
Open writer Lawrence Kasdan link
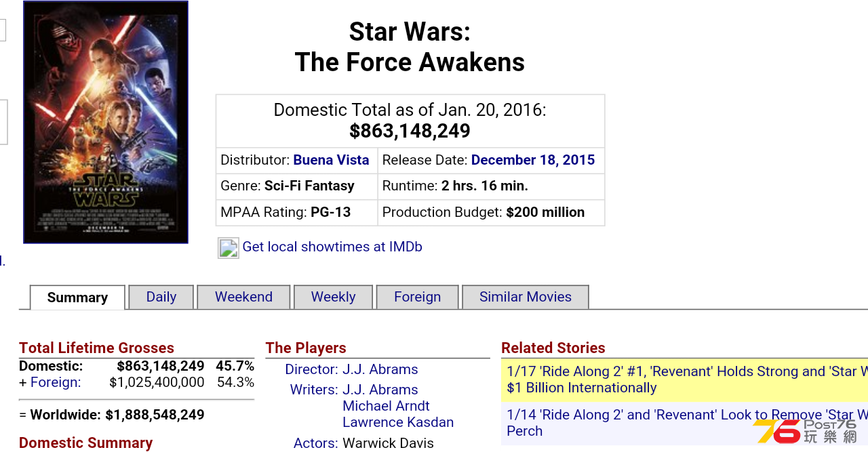click(398, 422)
